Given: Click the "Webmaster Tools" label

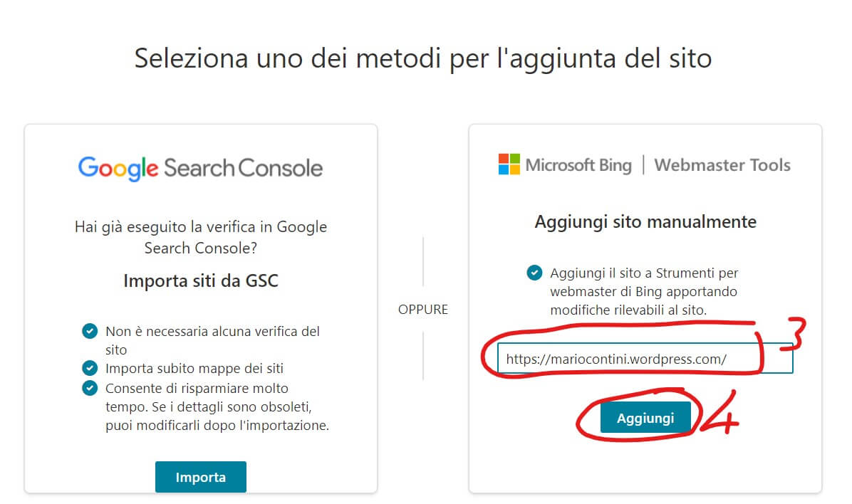Looking at the screenshot, I should point(722,165).
